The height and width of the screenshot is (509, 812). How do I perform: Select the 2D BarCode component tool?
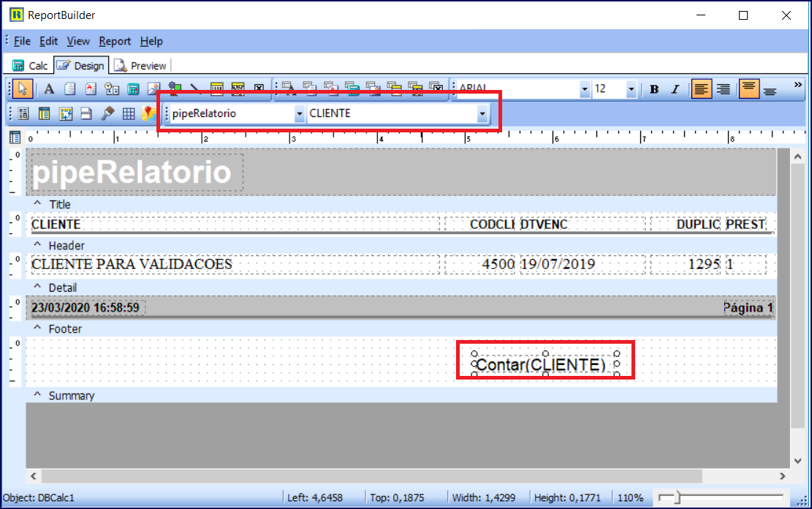click(x=238, y=88)
